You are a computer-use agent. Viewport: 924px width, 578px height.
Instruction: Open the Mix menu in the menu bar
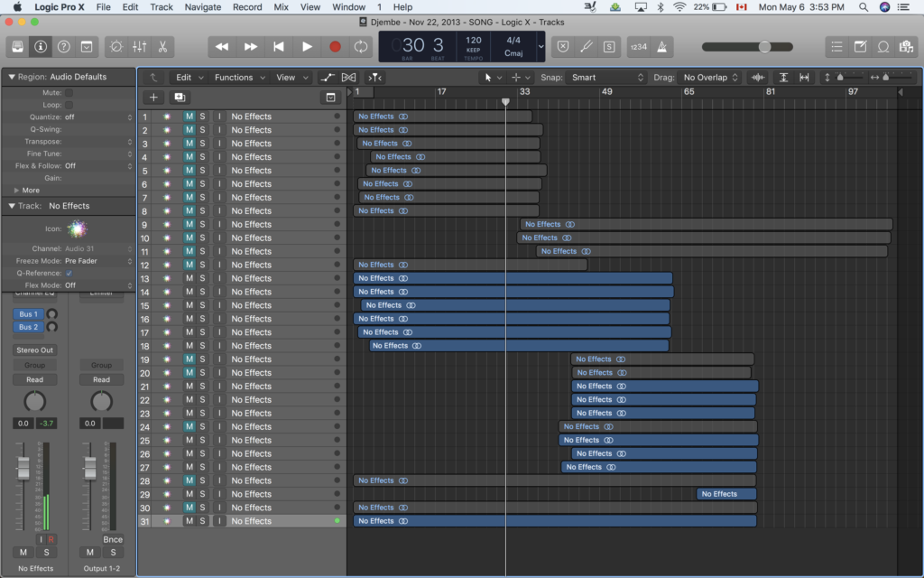pos(282,7)
